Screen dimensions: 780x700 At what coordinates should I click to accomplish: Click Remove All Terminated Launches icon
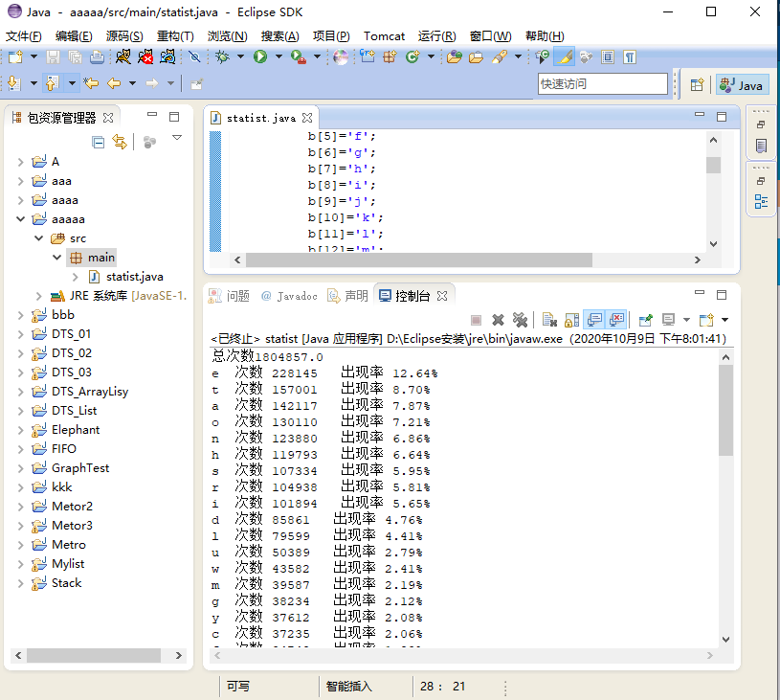(520, 320)
